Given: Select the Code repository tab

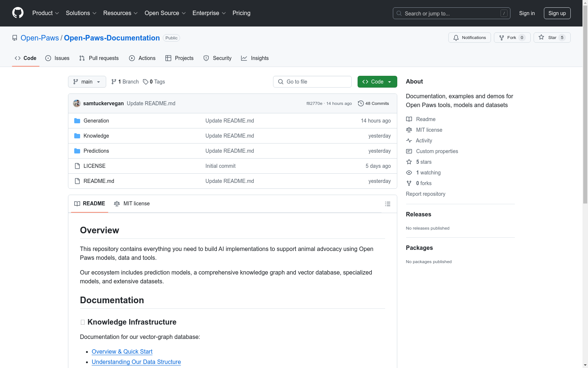Looking at the screenshot, I should 26,58.
